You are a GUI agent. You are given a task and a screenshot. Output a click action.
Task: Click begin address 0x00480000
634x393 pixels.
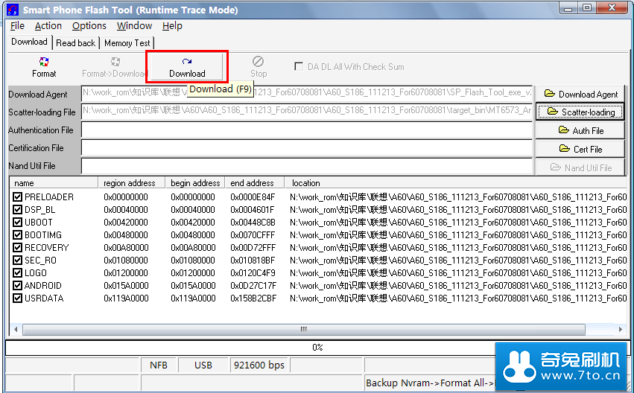pyautogui.click(x=193, y=235)
